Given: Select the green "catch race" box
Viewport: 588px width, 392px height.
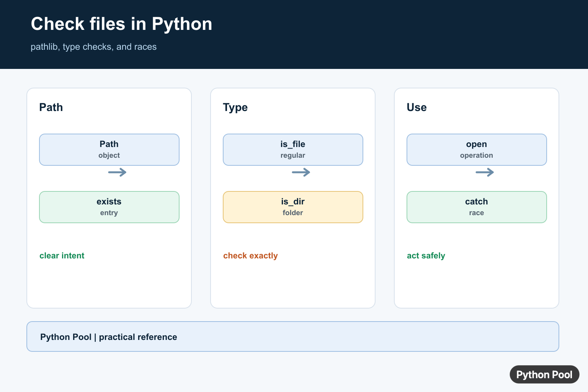Looking at the screenshot, I should 477,207.
